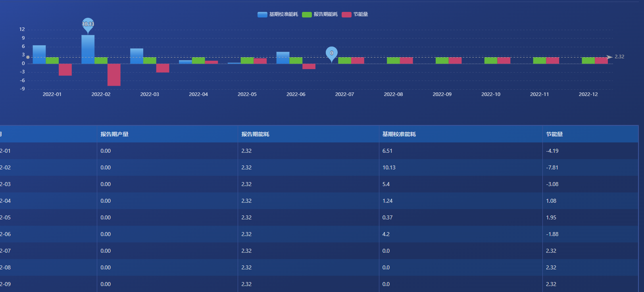Click the blue bar for 2022-01
Viewport: 644px width, 292px height.
(39, 55)
